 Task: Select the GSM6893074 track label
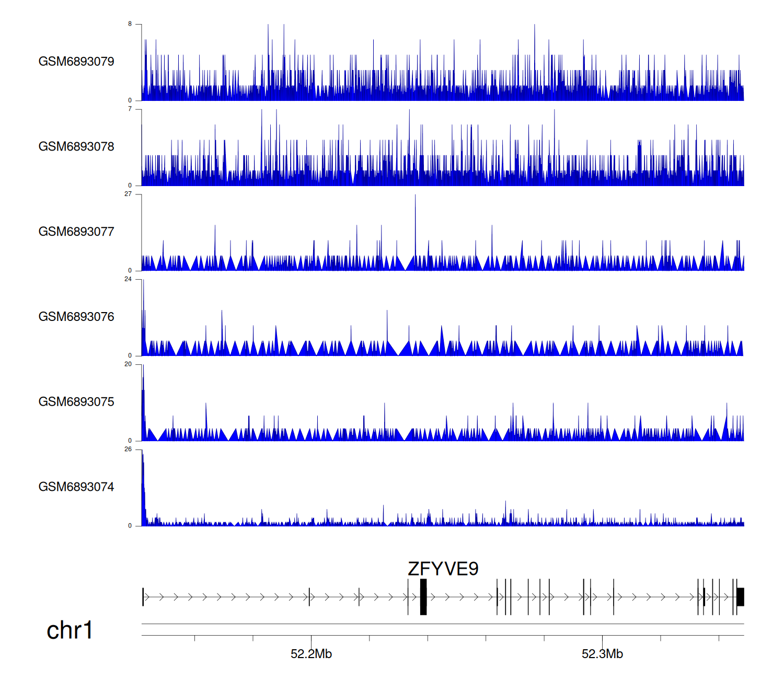pyautogui.click(x=76, y=487)
